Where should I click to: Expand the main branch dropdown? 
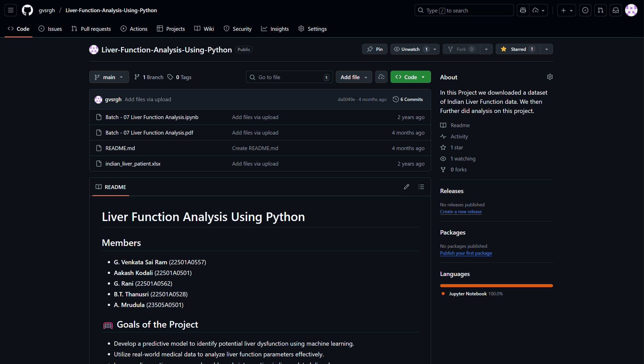[109, 77]
